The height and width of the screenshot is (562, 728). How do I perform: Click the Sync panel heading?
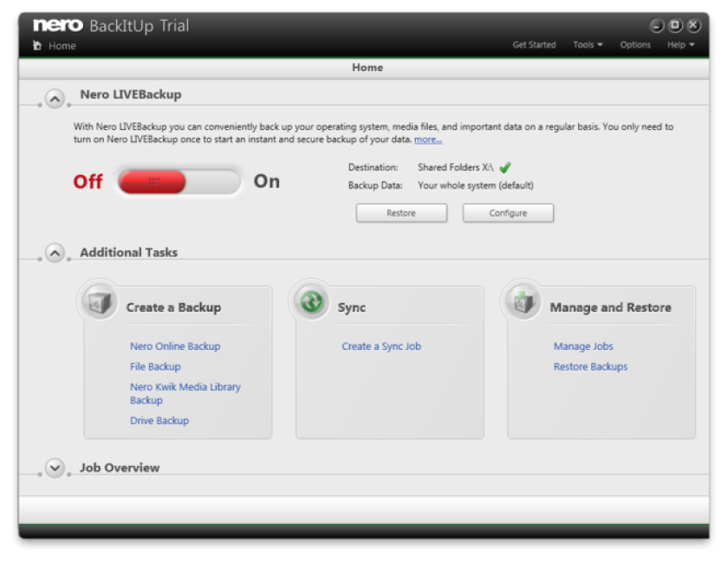pos(352,307)
